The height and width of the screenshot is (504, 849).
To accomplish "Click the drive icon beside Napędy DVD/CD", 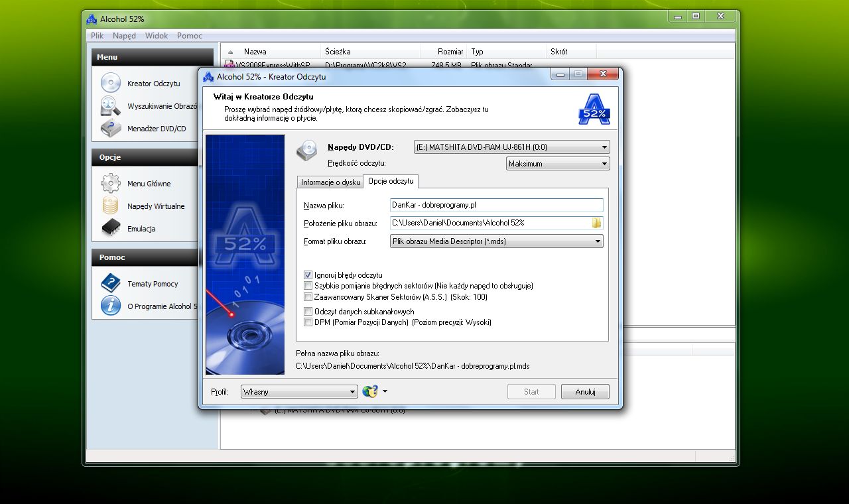I will coord(306,151).
